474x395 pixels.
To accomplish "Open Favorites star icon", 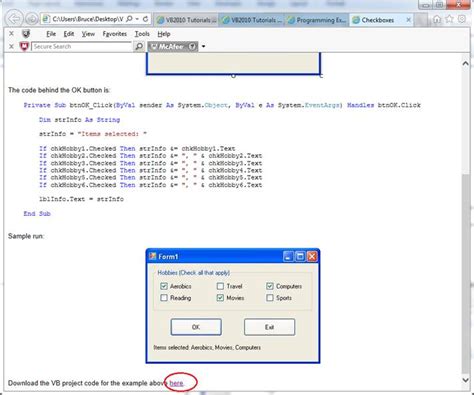I will [449, 19].
